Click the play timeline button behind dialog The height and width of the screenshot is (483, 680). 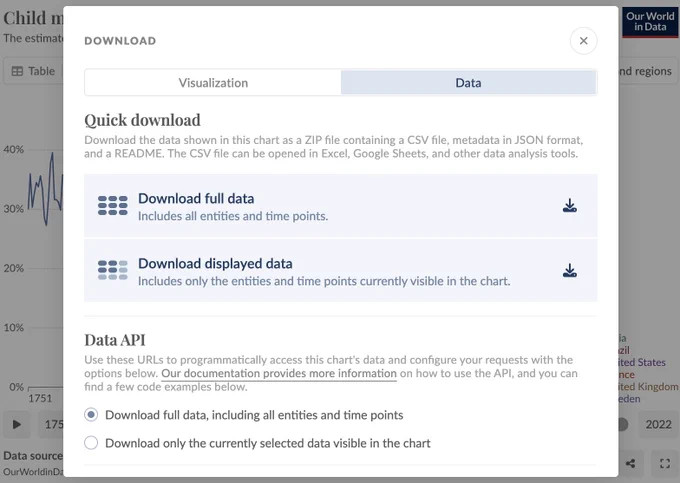pyautogui.click(x=16, y=424)
